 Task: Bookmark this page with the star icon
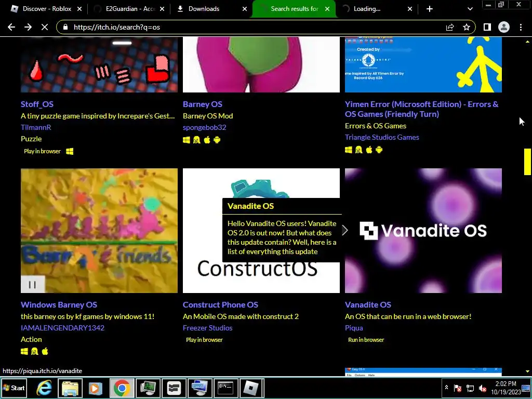point(467,27)
